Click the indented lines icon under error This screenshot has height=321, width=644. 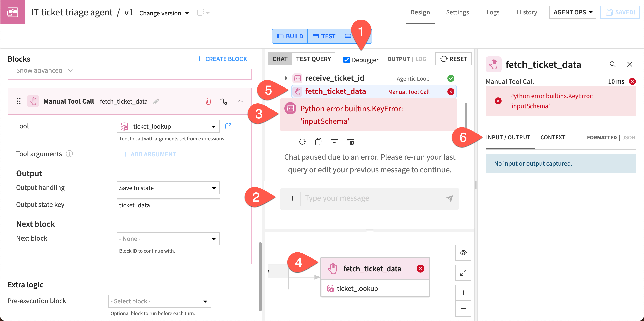point(335,142)
